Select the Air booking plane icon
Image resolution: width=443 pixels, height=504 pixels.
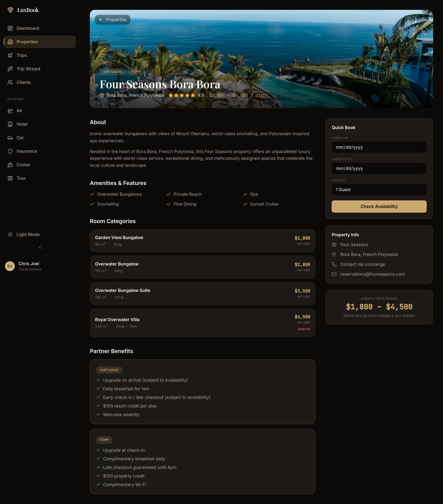[10, 111]
